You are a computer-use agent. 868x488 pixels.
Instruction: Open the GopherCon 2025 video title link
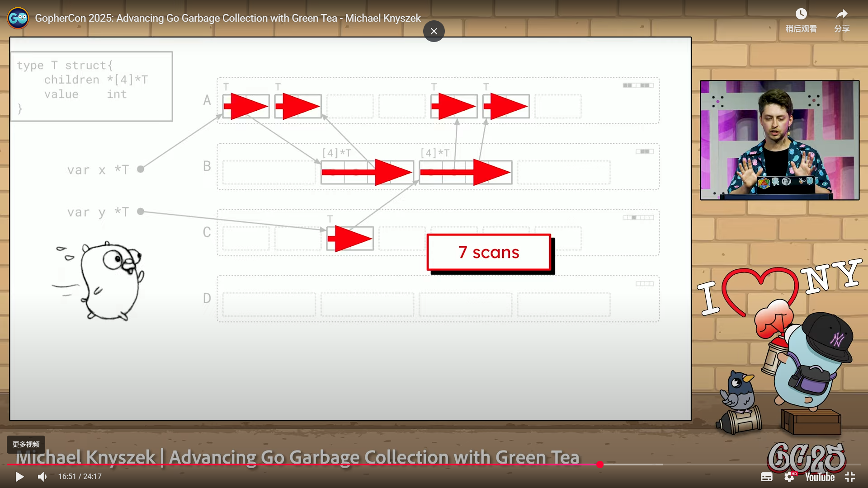click(x=228, y=18)
